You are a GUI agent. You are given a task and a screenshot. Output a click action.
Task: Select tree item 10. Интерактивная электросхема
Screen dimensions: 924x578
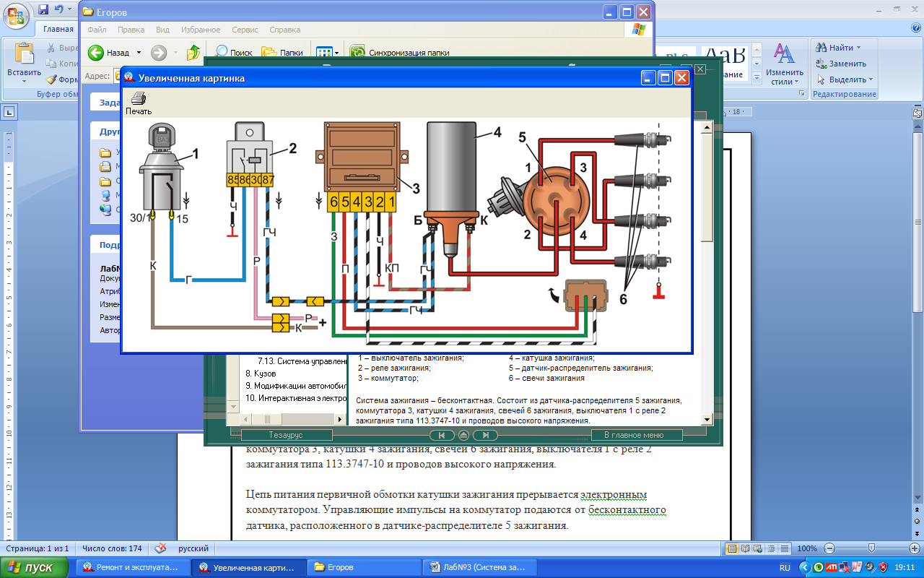coord(295,397)
